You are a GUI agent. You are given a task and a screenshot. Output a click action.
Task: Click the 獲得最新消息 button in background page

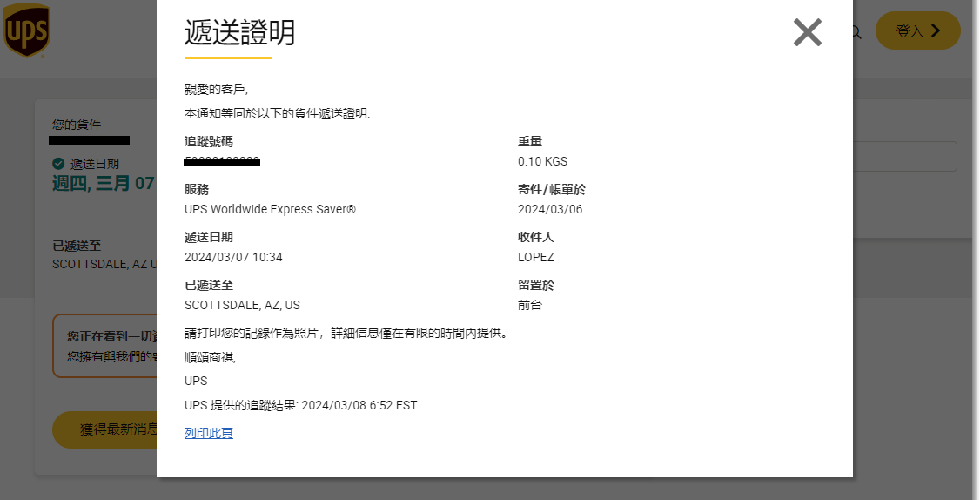click(x=105, y=430)
